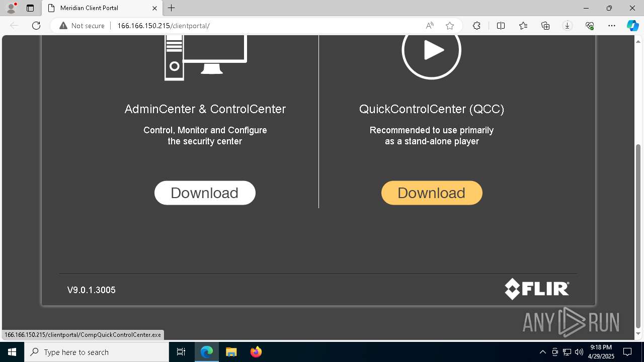Viewport: 644px width, 362px height.
Task: Click the AdminCenter & ControlCenter heading
Action: (x=205, y=109)
